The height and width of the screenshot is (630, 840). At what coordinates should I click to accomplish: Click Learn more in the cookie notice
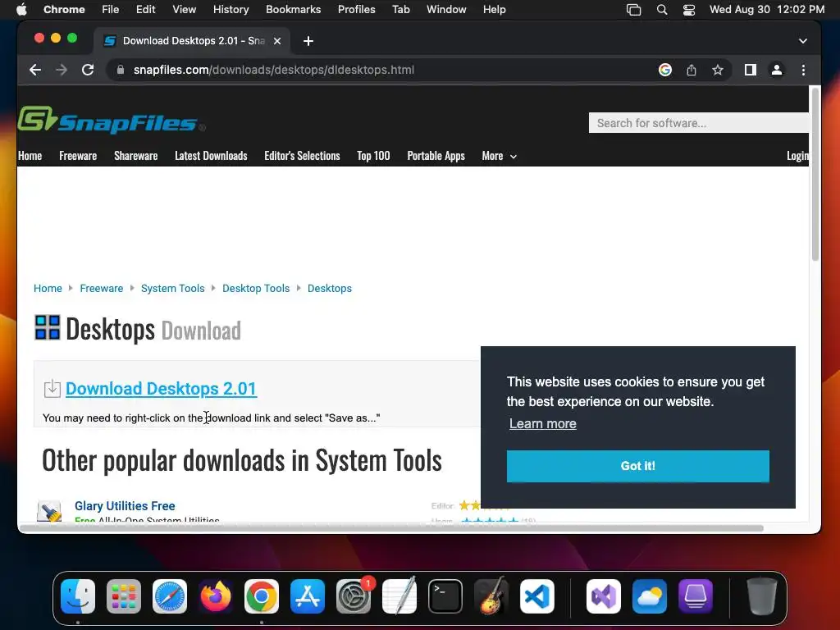pyautogui.click(x=543, y=424)
